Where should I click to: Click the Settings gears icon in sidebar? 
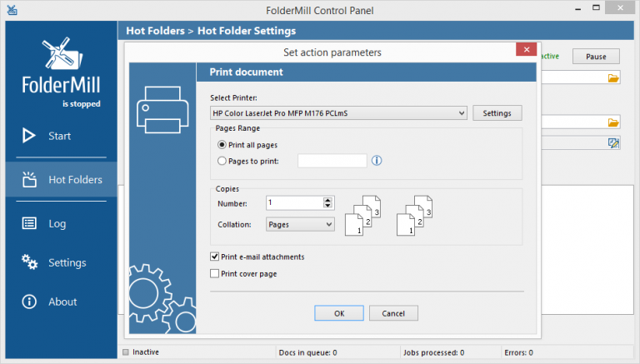[29, 262]
